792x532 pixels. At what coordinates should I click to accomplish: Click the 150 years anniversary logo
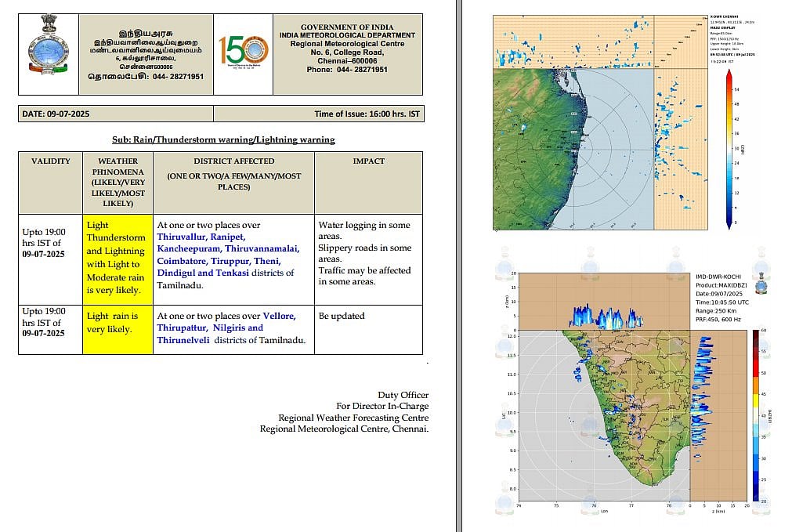(x=243, y=52)
